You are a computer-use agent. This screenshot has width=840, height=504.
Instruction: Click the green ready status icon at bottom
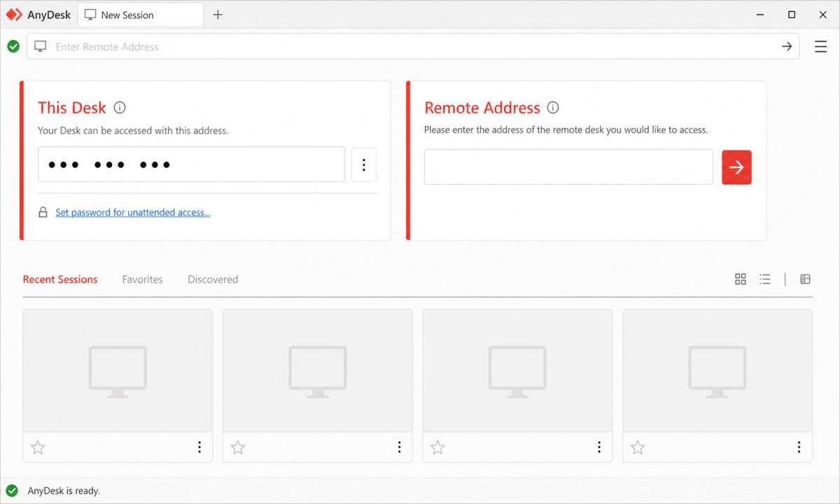pyautogui.click(x=12, y=491)
